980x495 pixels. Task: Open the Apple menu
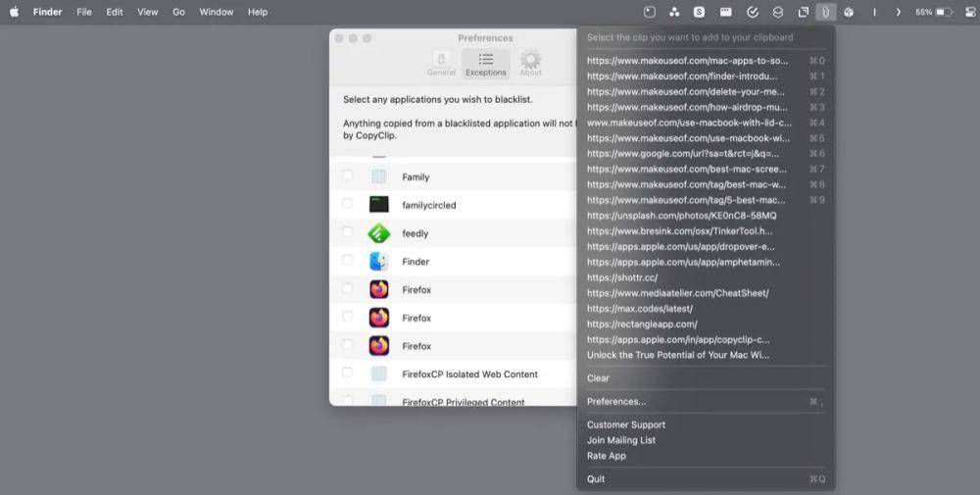(x=14, y=12)
